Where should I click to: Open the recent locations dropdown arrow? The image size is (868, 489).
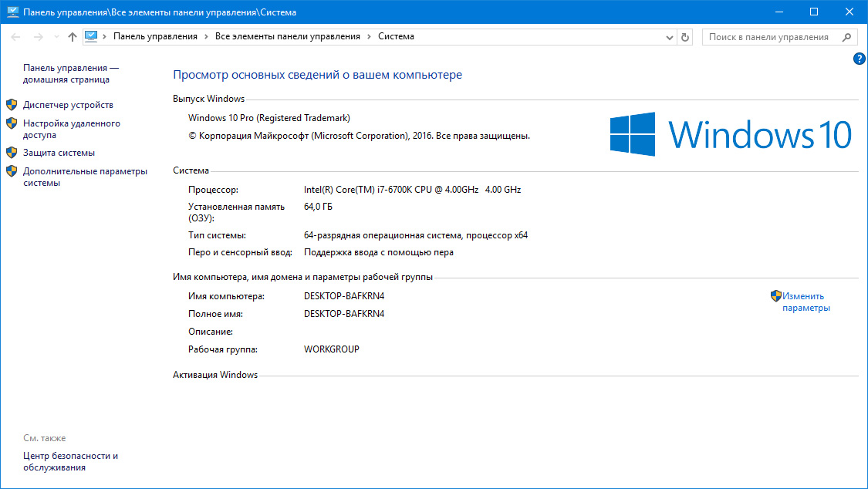coord(56,37)
